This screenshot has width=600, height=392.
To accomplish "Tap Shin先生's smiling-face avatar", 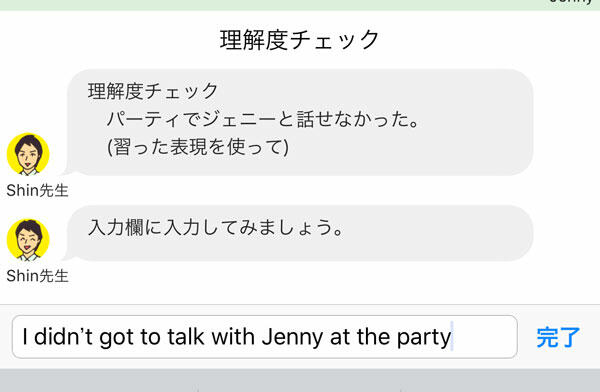I will 28,240.
